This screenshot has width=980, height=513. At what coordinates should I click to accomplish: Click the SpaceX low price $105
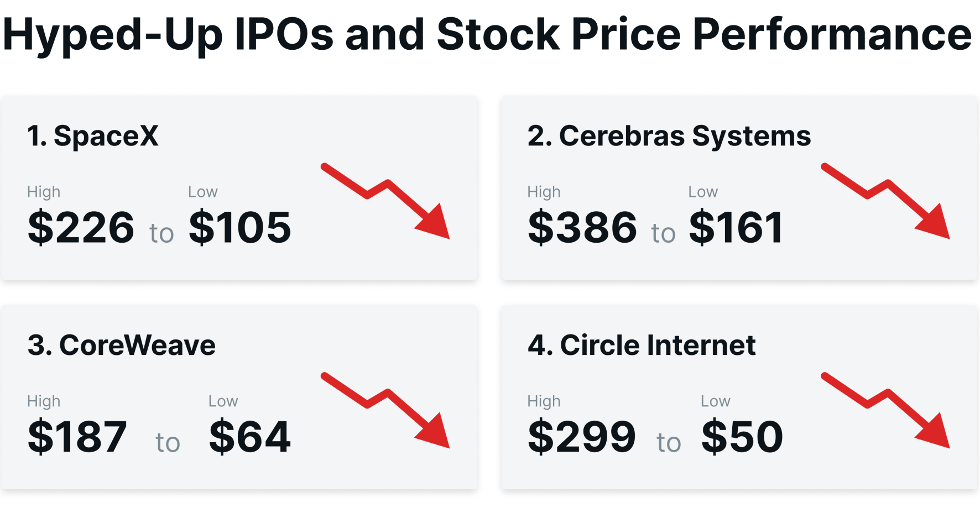[x=239, y=227]
